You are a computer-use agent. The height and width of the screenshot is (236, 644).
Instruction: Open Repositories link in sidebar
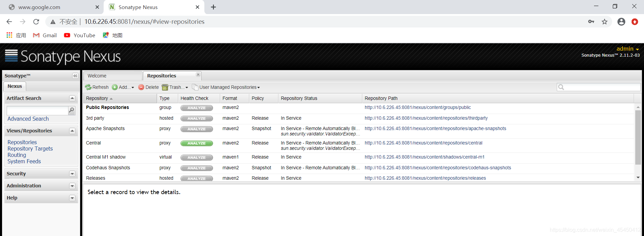point(22,142)
